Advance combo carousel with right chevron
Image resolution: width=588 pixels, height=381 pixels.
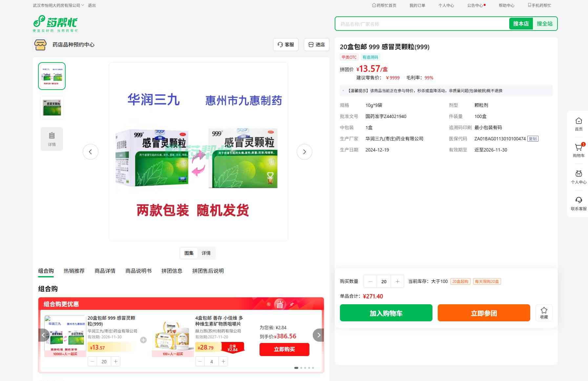pos(318,335)
